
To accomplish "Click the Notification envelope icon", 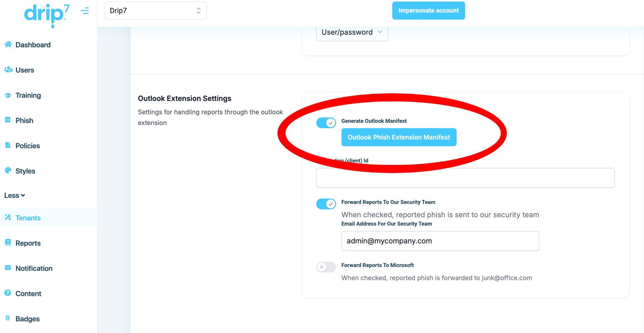I will coord(8,268).
